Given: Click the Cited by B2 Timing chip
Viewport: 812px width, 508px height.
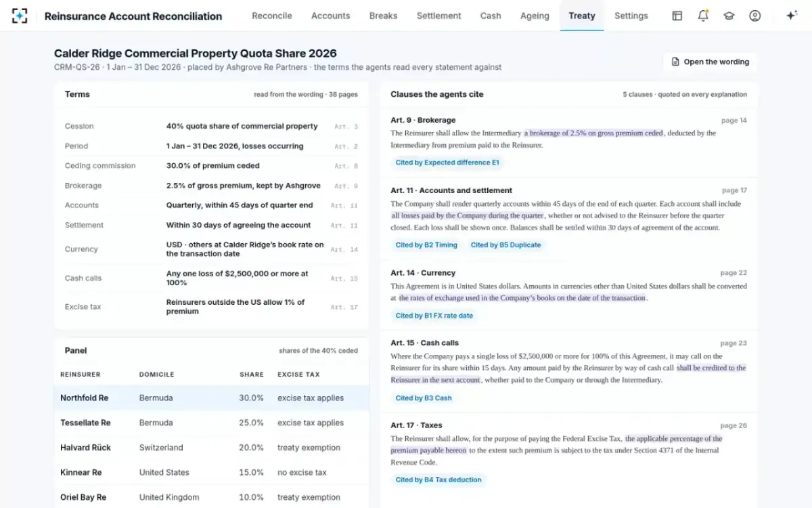Looking at the screenshot, I should pyautogui.click(x=426, y=245).
